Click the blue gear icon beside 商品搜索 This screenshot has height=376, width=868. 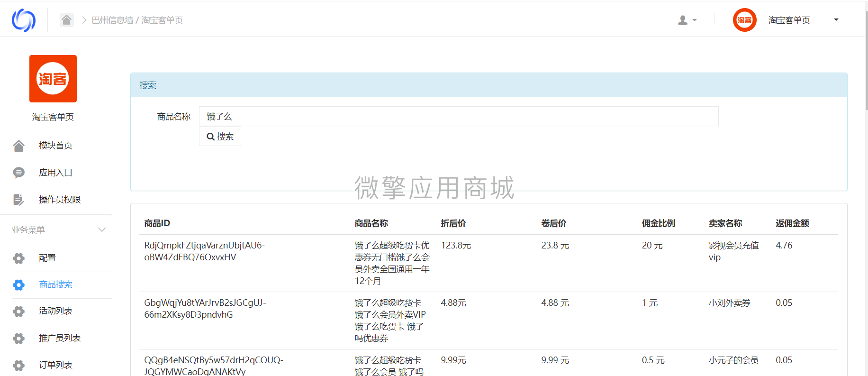point(18,284)
